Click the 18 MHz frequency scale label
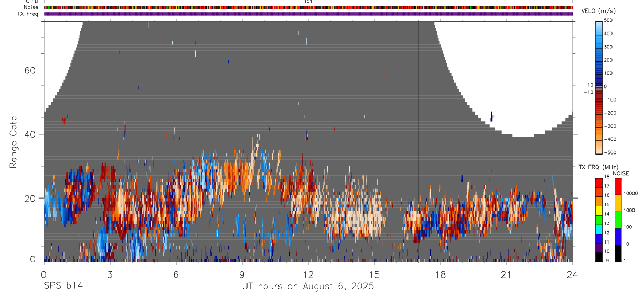This screenshot has height=297, width=644. tap(608, 178)
